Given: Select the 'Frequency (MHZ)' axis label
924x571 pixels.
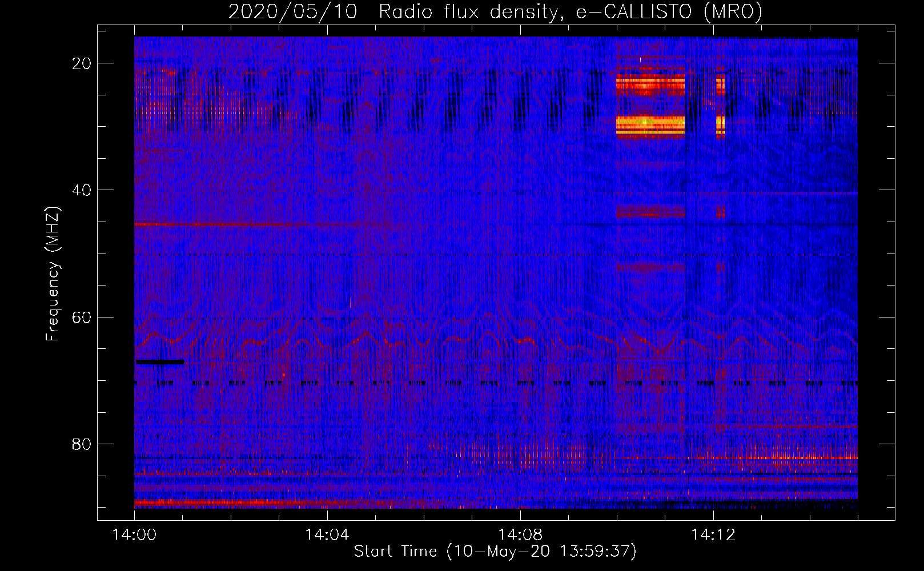Looking at the screenshot, I should coord(53,274).
